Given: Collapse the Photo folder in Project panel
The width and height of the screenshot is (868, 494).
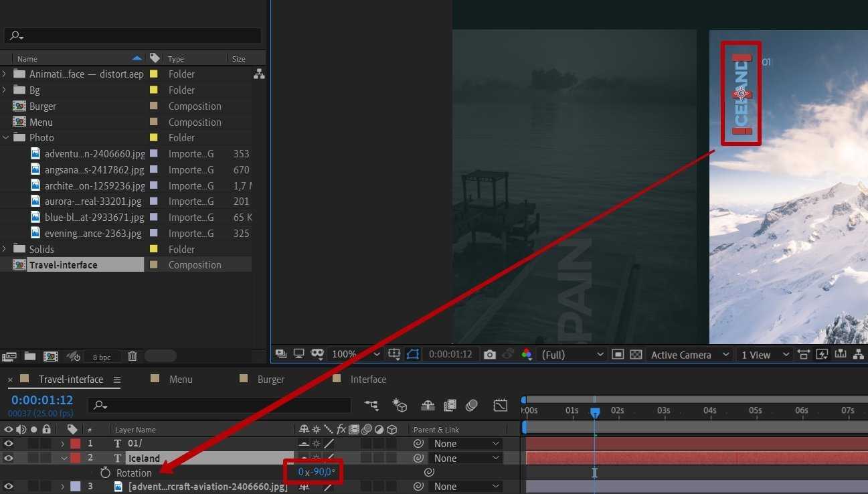Looking at the screenshot, I should (x=5, y=138).
